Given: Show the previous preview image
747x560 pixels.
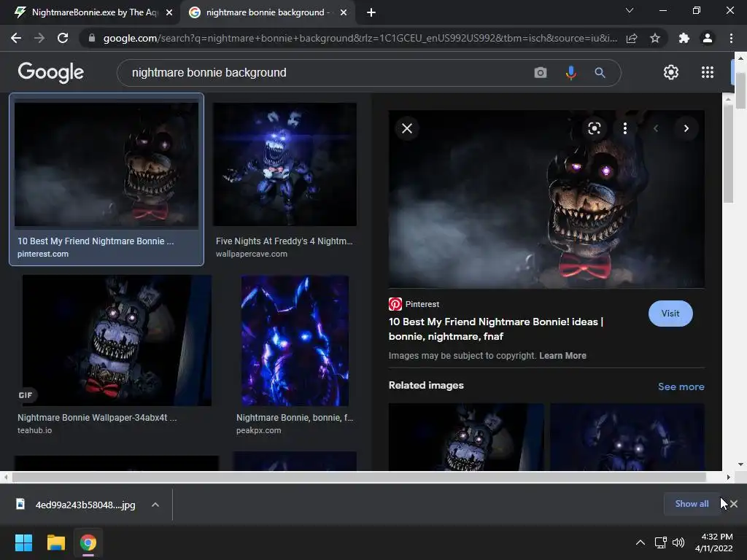Looking at the screenshot, I should coord(656,128).
